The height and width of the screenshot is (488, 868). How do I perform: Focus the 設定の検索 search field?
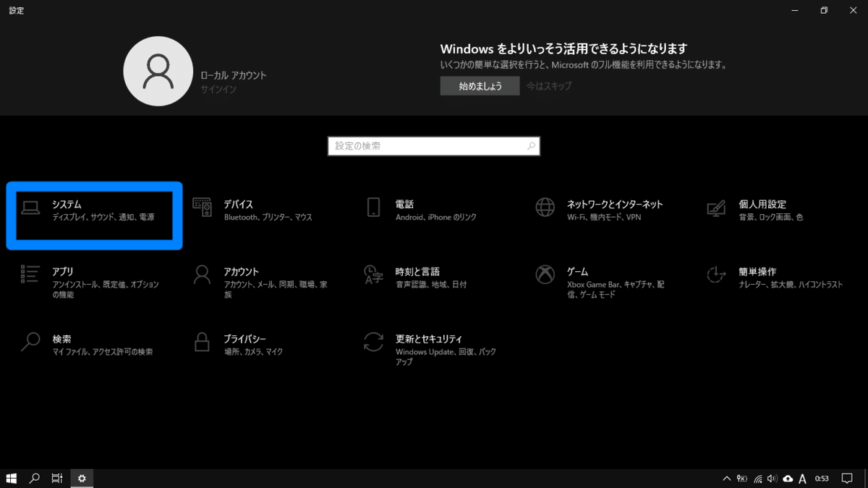[x=433, y=146]
